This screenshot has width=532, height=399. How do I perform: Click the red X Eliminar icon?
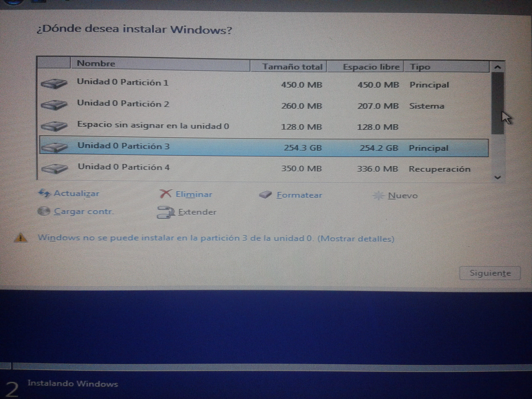tap(165, 193)
